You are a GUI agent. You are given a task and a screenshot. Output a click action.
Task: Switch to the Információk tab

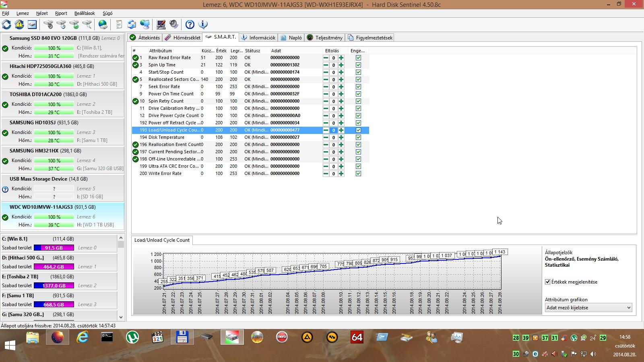[x=258, y=37]
